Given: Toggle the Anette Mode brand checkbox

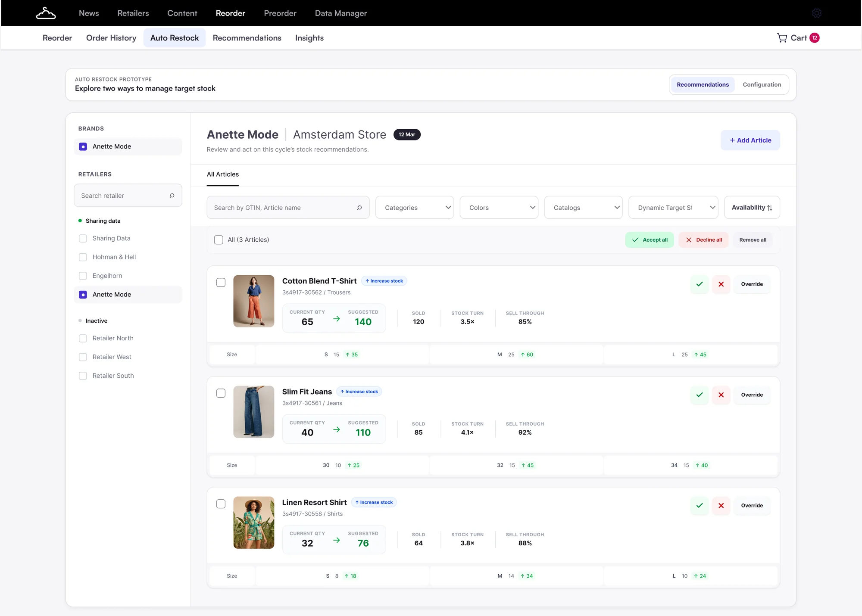Looking at the screenshot, I should tap(83, 146).
